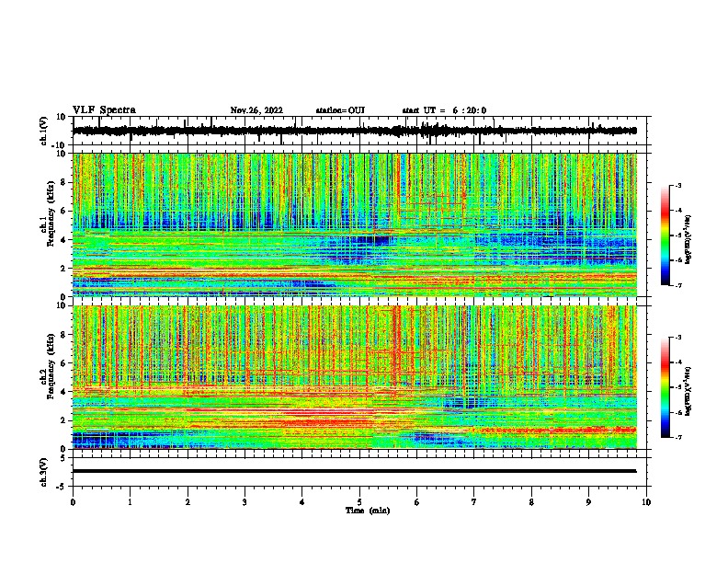
Task: Click time axis tick label "5" near "Time (min)"
Action: (359, 502)
